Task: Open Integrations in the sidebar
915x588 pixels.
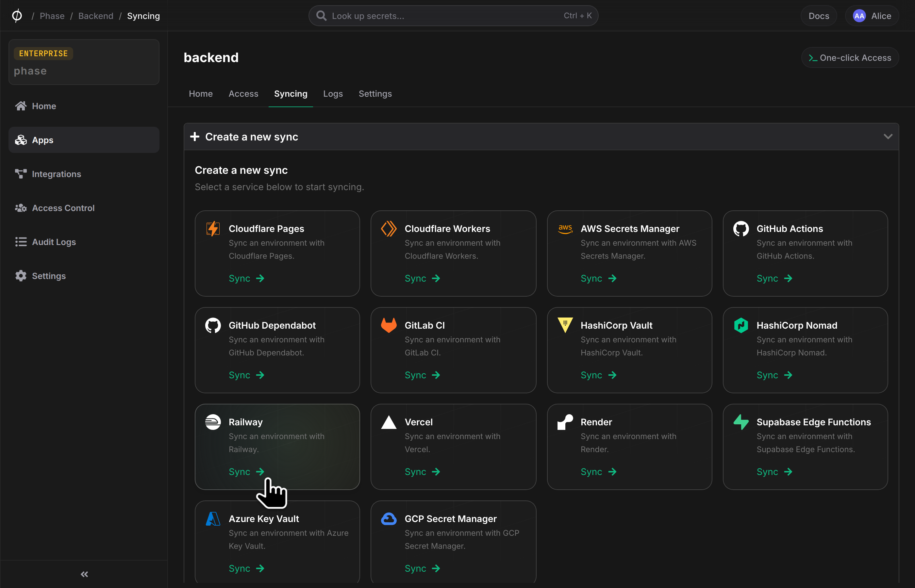Action: tap(84, 174)
